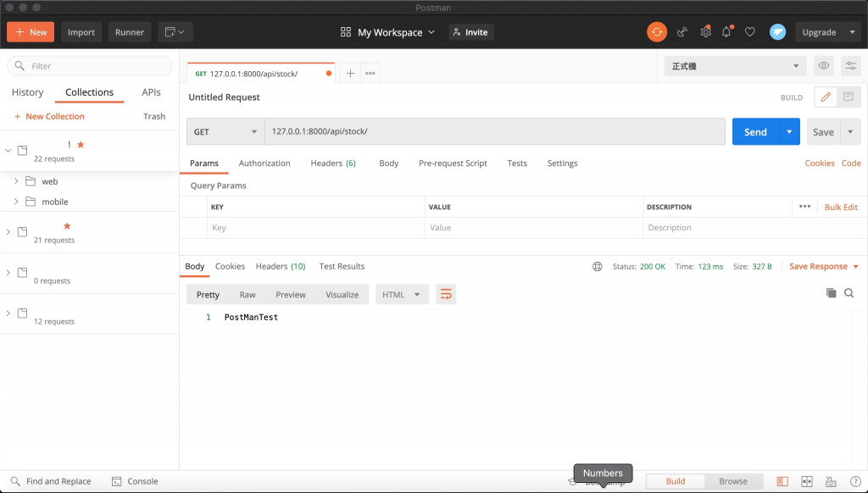Open column options three-dots in params table
Viewport: 868px width, 493px height.
(x=805, y=207)
